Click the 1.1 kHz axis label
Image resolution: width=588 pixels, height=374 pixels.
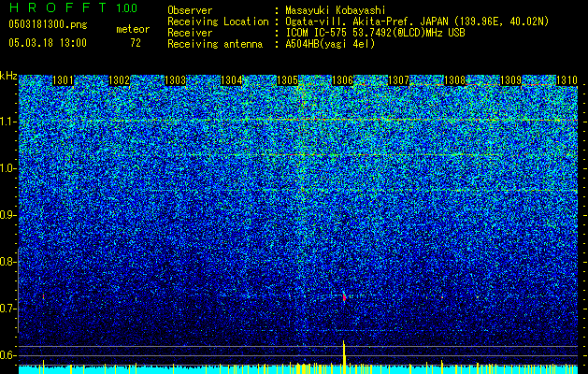point(7,122)
